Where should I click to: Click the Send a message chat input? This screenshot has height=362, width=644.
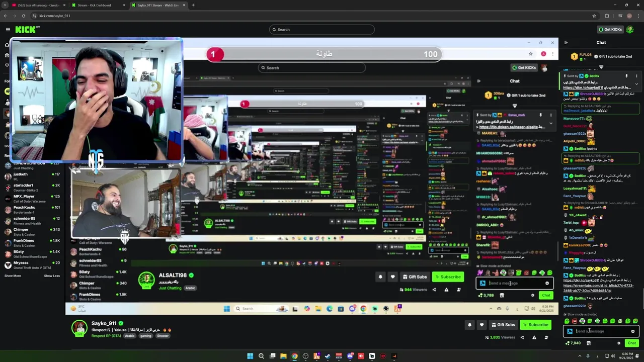[x=601, y=331]
